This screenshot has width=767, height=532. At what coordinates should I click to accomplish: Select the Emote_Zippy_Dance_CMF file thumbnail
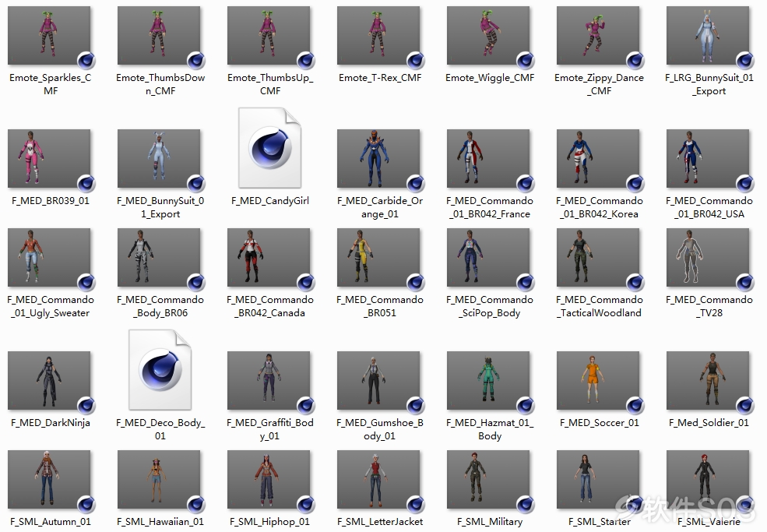pyautogui.click(x=598, y=35)
